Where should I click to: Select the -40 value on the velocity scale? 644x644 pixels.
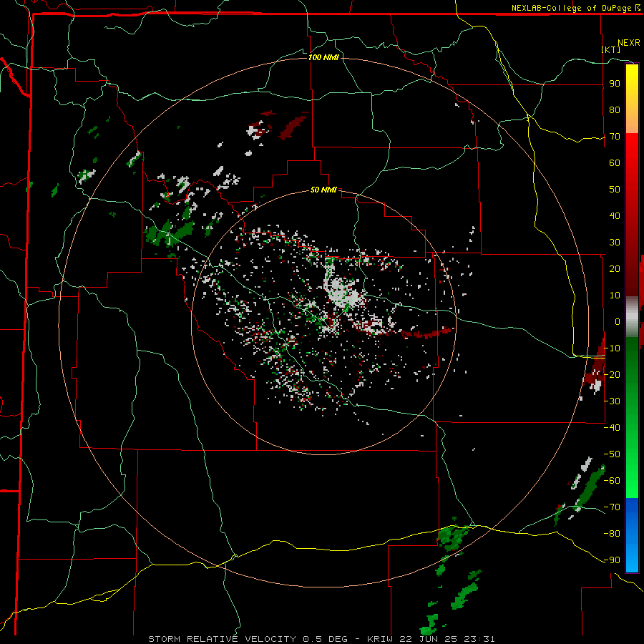(612, 428)
